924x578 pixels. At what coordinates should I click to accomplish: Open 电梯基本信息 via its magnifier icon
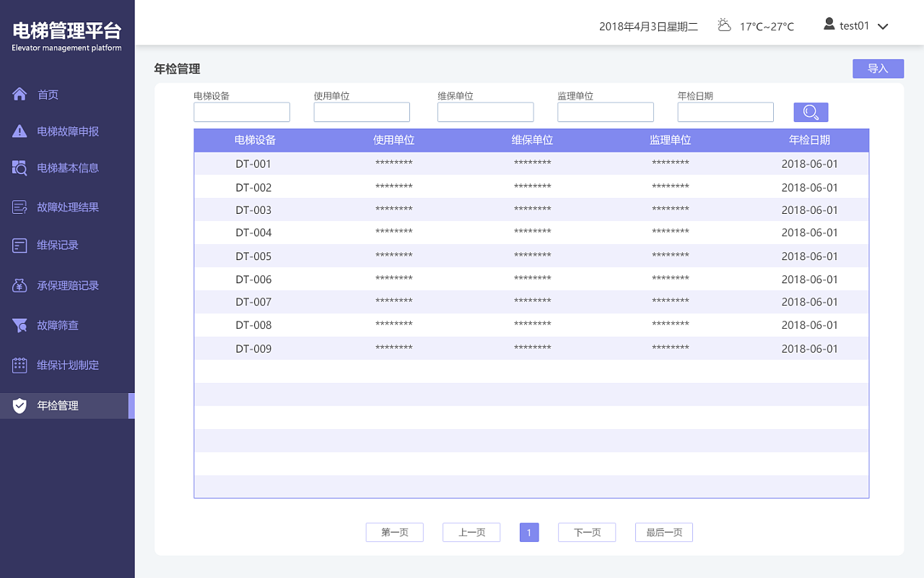point(19,168)
